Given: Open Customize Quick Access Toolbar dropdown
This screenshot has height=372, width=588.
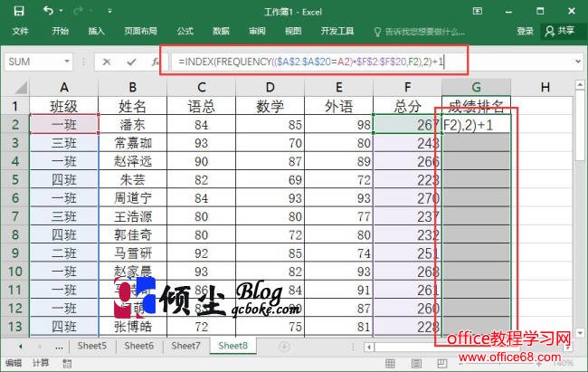Looking at the screenshot, I should pyautogui.click(x=109, y=11).
